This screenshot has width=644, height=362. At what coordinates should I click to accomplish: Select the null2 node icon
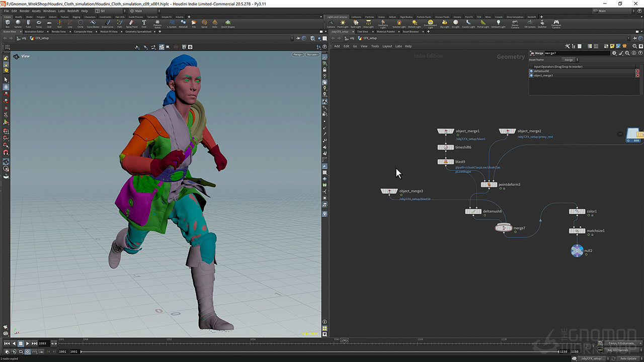coord(577,250)
